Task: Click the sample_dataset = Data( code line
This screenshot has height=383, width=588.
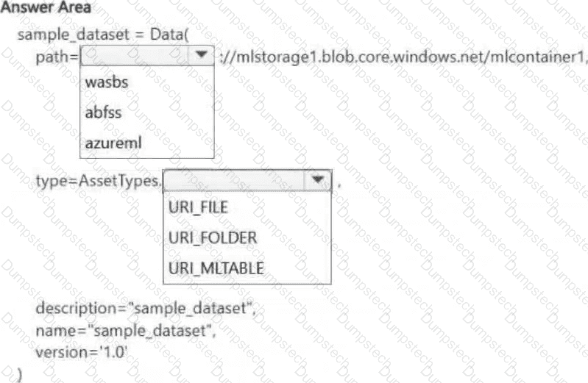Action: 103,35
